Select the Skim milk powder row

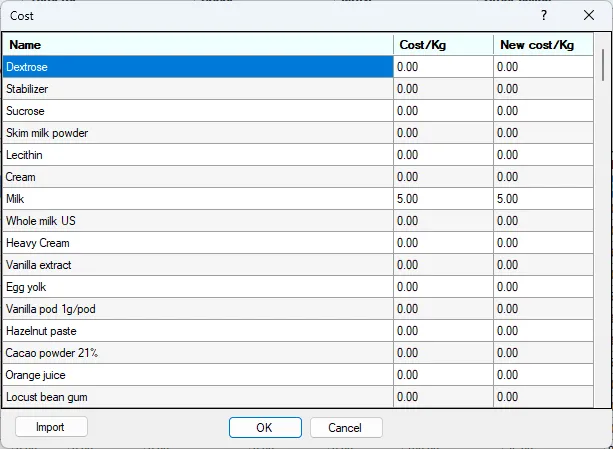tap(198, 132)
